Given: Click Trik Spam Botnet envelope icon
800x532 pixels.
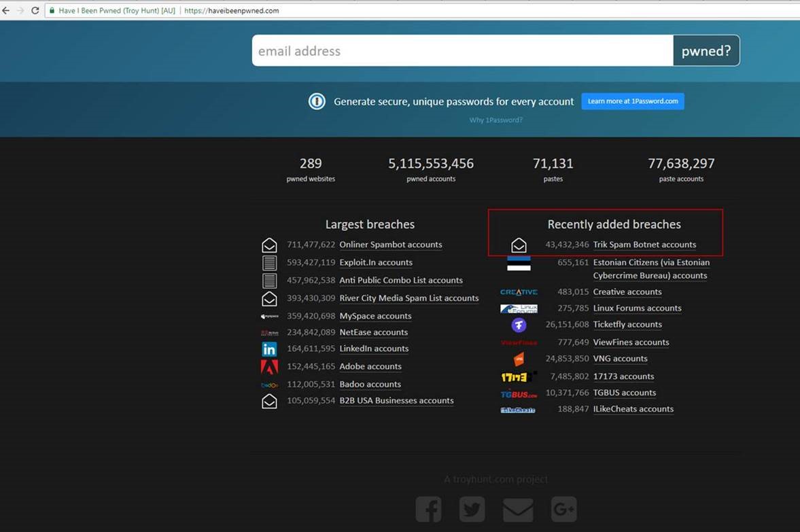Looking at the screenshot, I should point(519,245).
